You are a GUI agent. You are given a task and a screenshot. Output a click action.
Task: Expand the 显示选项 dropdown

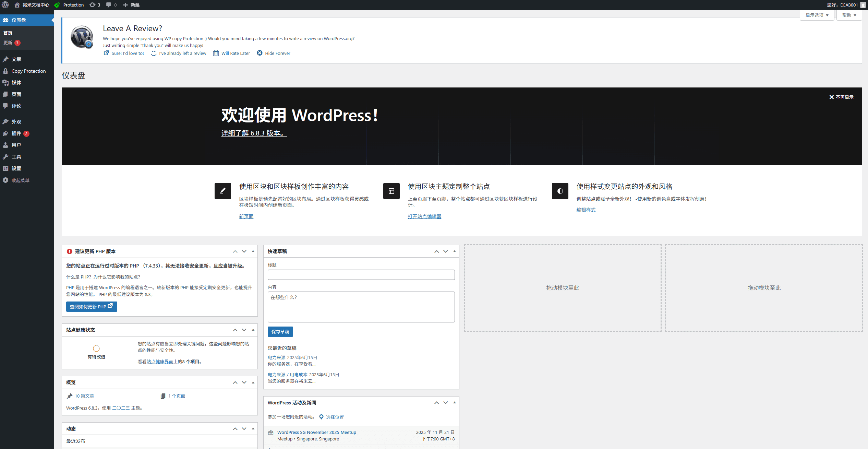[x=817, y=15]
